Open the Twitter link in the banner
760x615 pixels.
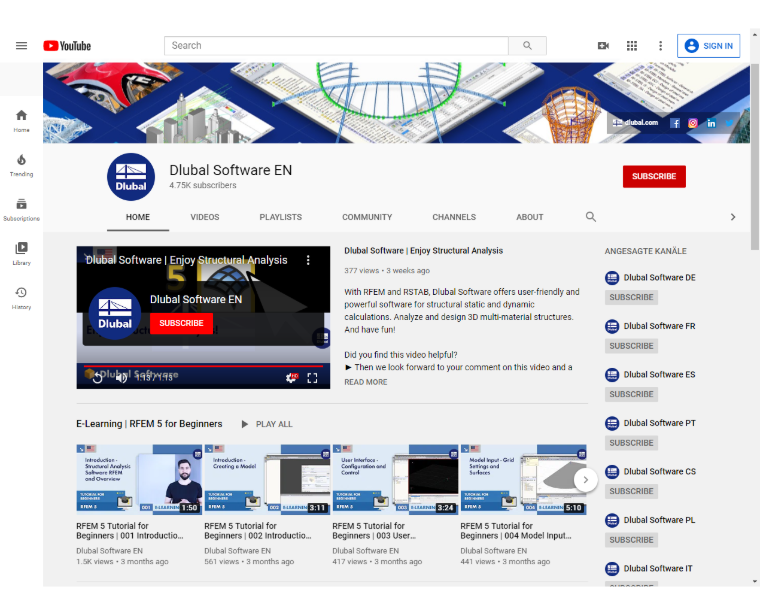coord(729,123)
